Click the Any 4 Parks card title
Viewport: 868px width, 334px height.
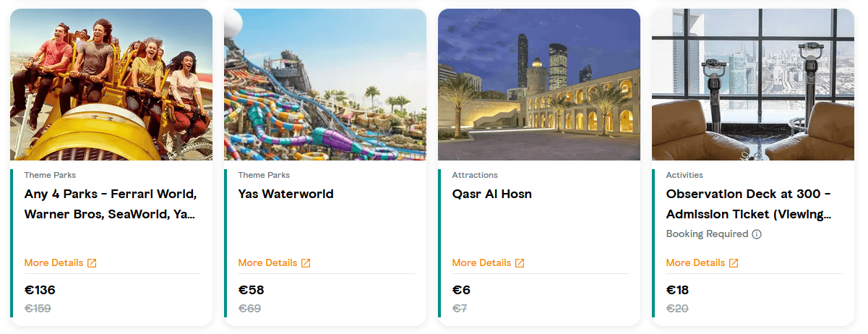[x=110, y=204]
